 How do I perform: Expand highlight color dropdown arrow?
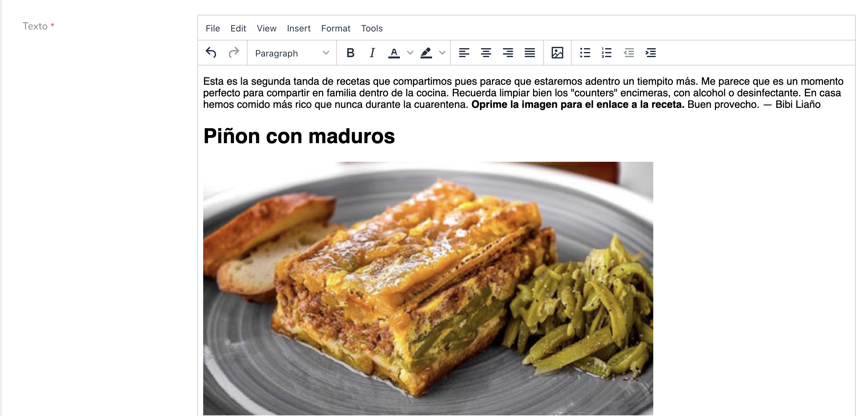coord(442,53)
